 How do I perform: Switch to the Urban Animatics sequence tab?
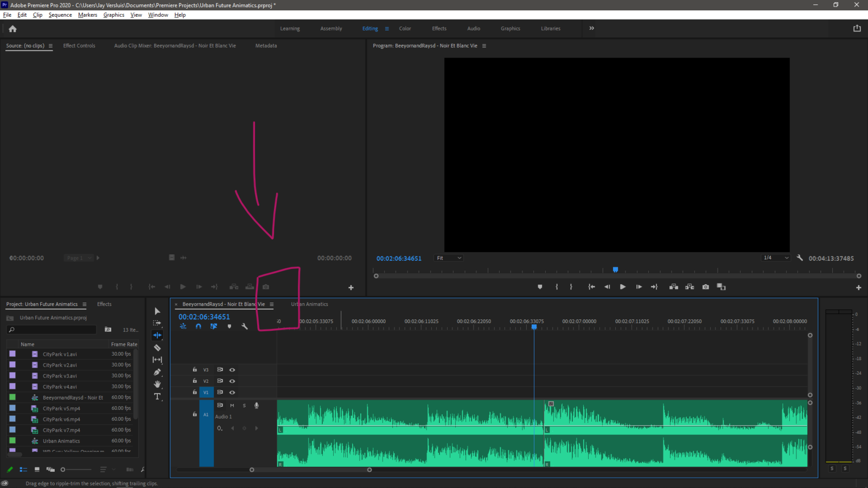click(309, 304)
